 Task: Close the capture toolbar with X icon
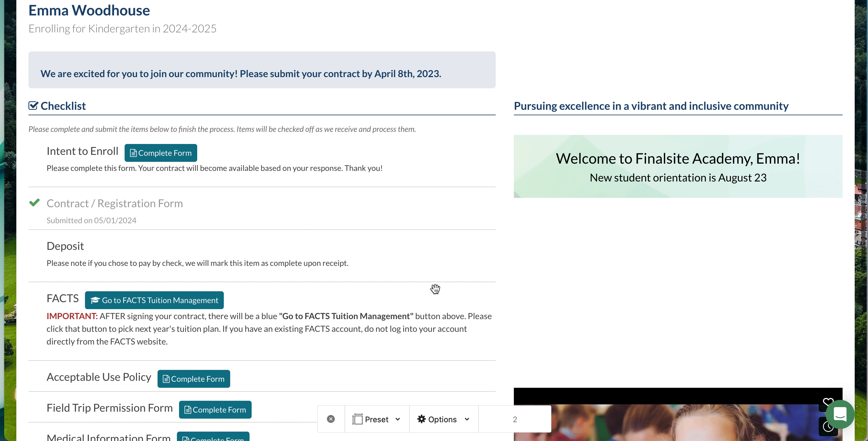pos(331,419)
